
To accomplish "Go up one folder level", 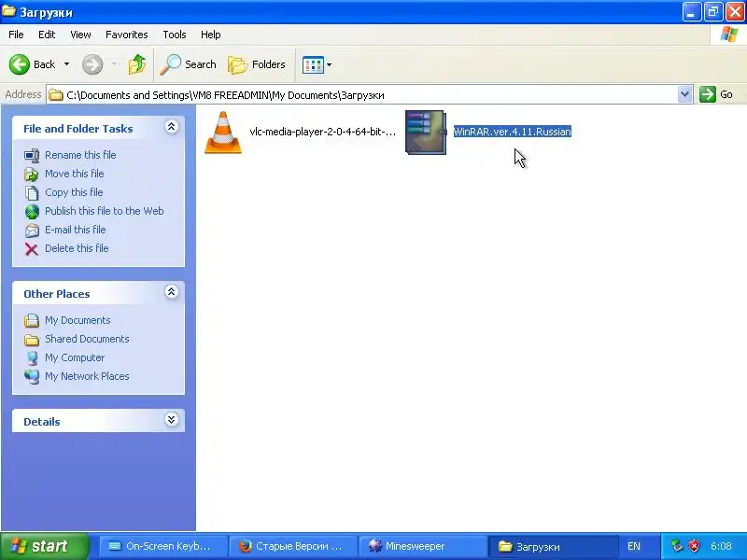I will pyautogui.click(x=137, y=64).
